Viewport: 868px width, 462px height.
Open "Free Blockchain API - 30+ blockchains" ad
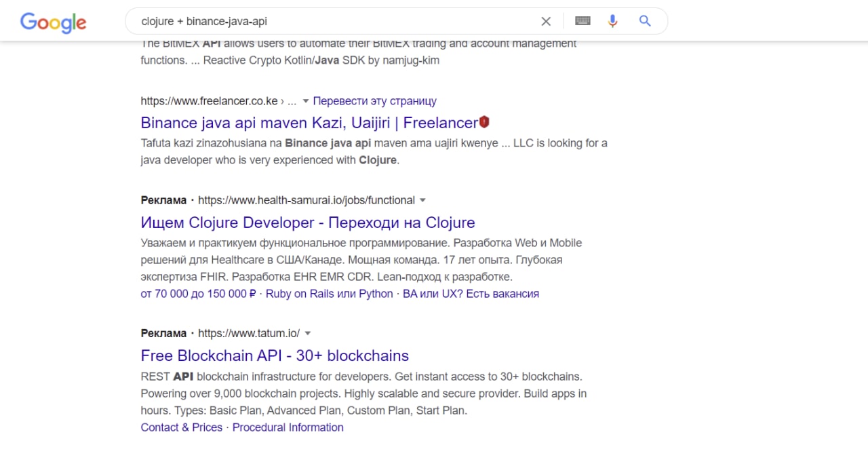tap(275, 355)
